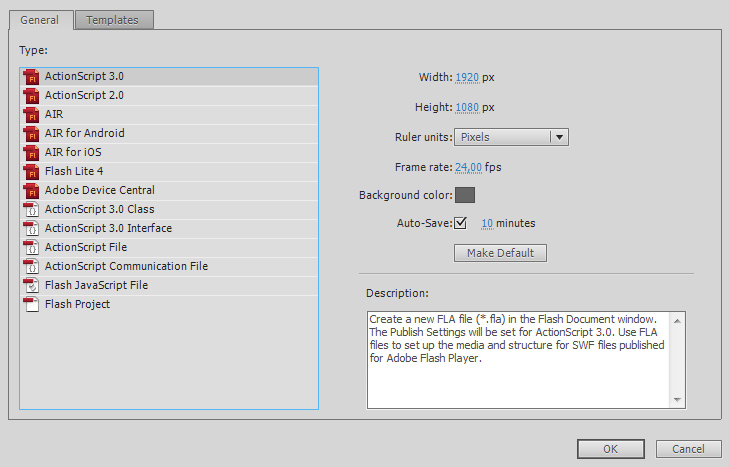Select the Flash JavaScript File icon
Image resolution: width=729 pixels, height=467 pixels.
(30, 285)
